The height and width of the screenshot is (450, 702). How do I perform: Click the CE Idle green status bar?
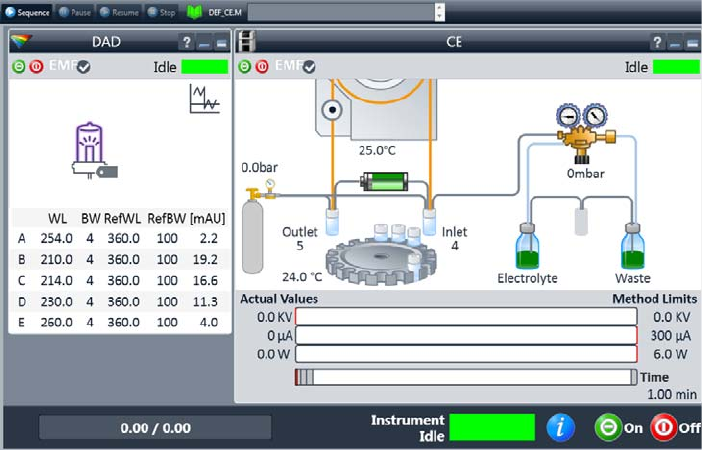click(x=676, y=67)
